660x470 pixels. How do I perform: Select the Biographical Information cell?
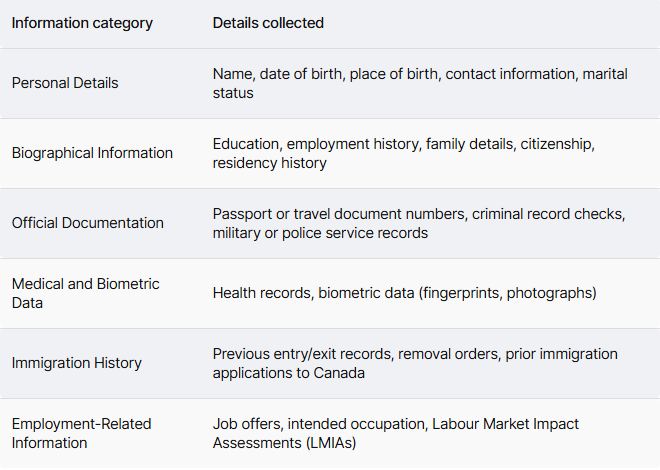pyautogui.click(x=92, y=153)
